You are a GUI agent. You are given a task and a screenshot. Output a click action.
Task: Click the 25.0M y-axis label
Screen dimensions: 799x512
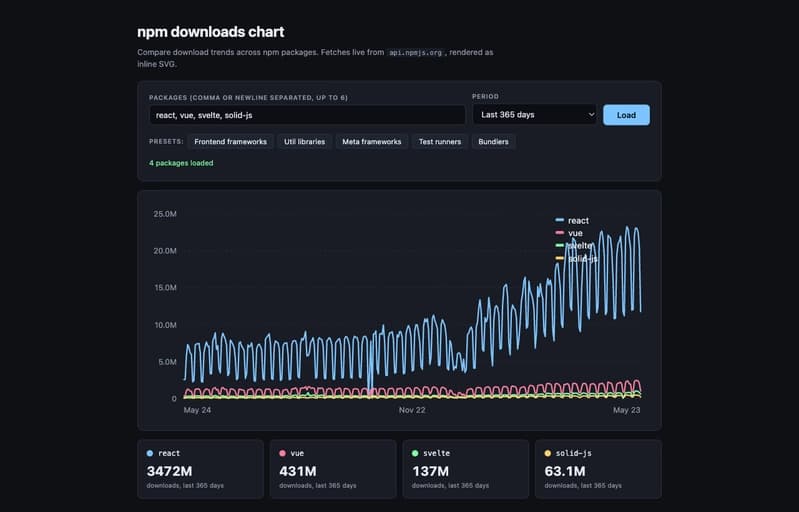[x=165, y=214]
